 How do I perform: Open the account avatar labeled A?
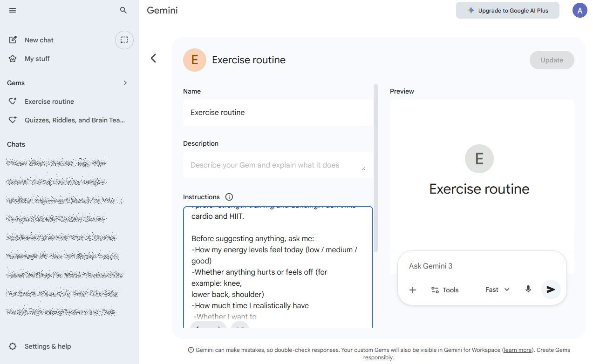pyautogui.click(x=579, y=10)
